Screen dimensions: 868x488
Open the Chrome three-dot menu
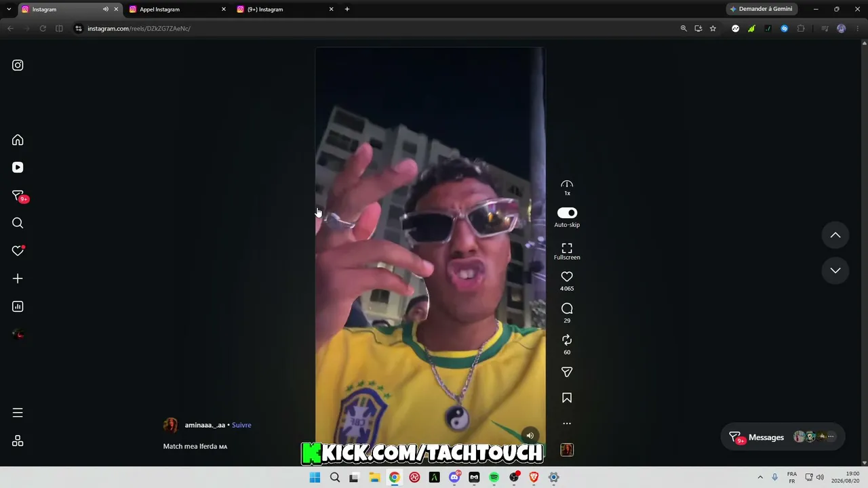(857, 28)
